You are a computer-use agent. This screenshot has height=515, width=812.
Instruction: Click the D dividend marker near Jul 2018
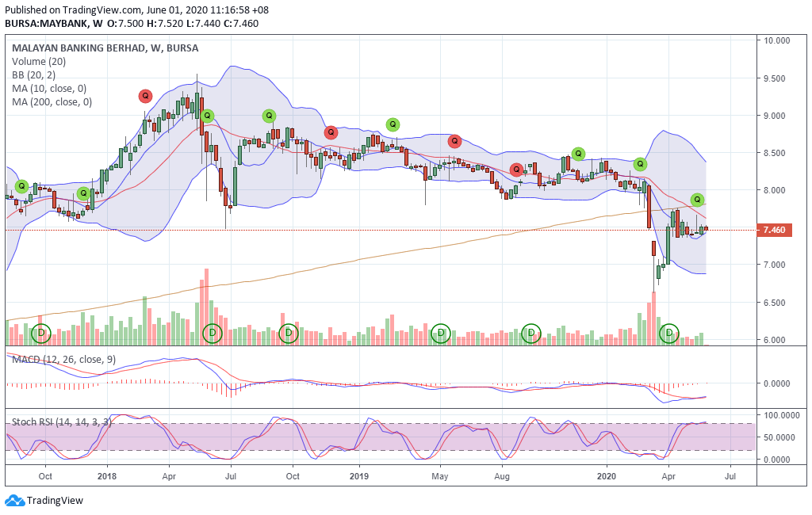pyautogui.click(x=213, y=334)
